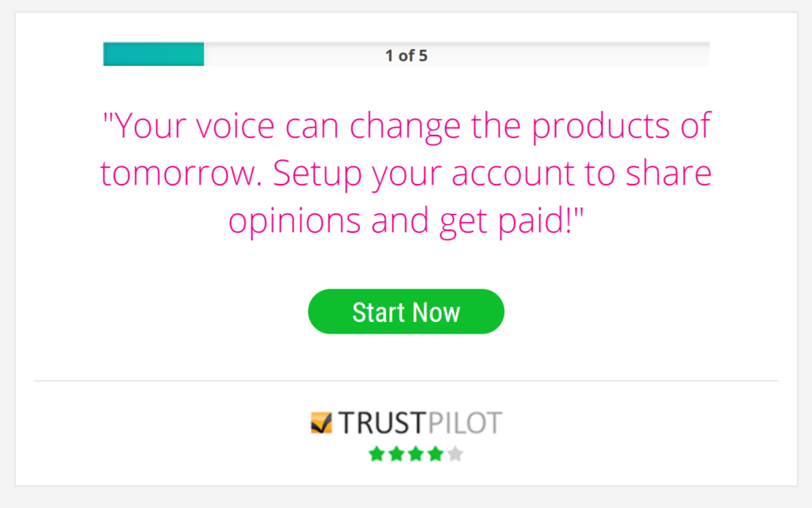Click the word 'Setup' in the headline

317,174
